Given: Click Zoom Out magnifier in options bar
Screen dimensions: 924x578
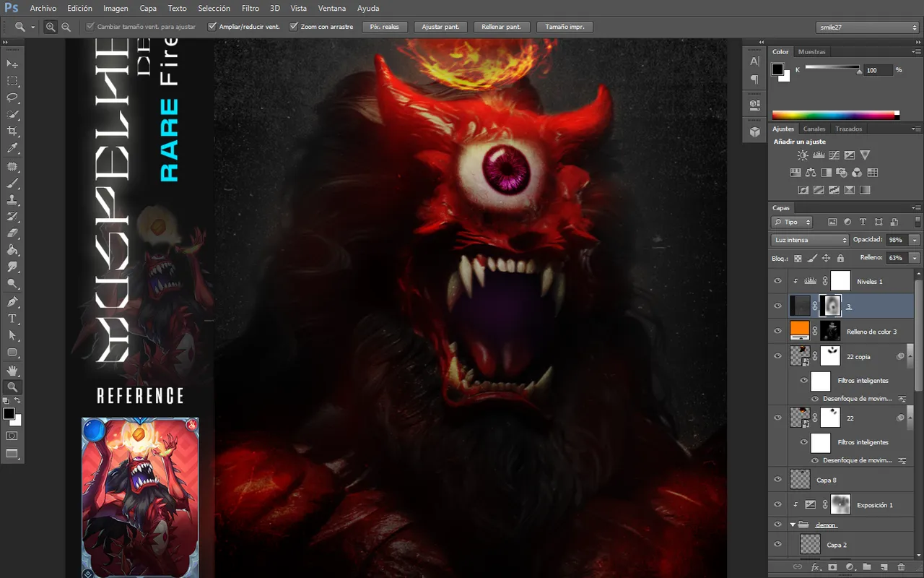Looking at the screenshot, I should click(66, 27).
